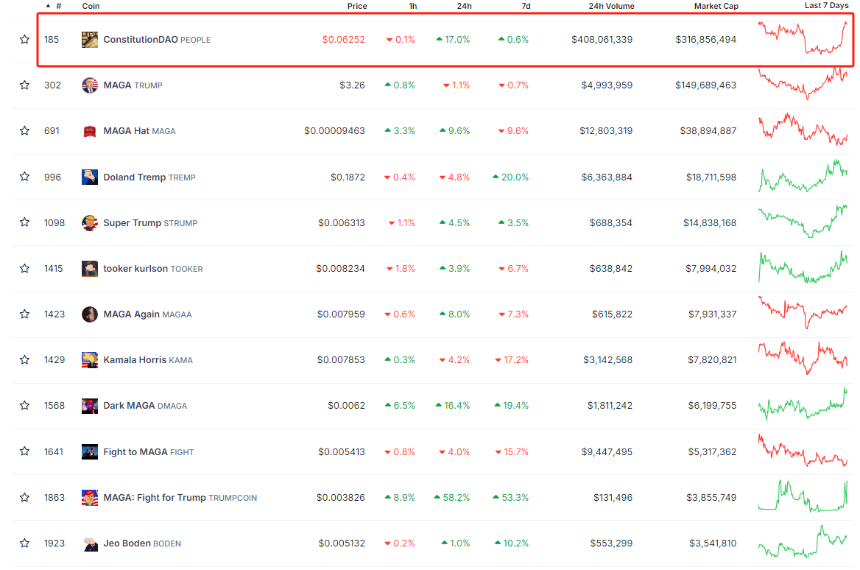This screenshot has height=570, width=860.
Task: Click MAGA: Fight for Trump sparkline chart
Action: point(803,496)
